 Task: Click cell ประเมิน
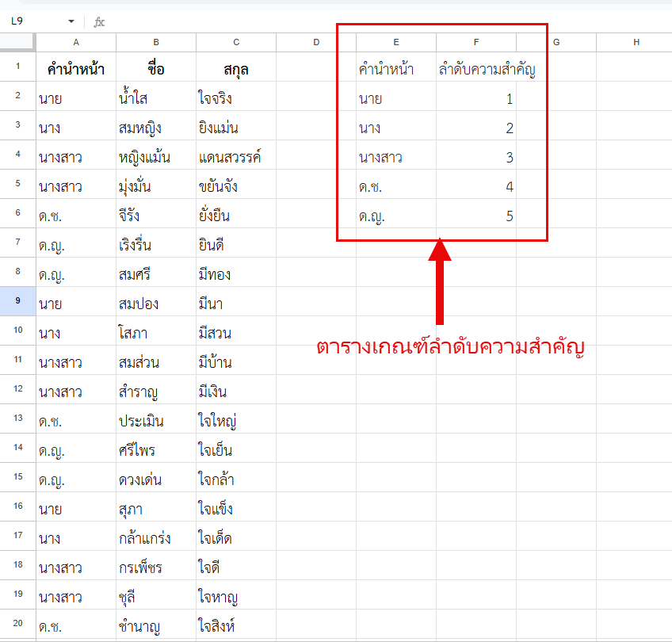click(156, 418)
